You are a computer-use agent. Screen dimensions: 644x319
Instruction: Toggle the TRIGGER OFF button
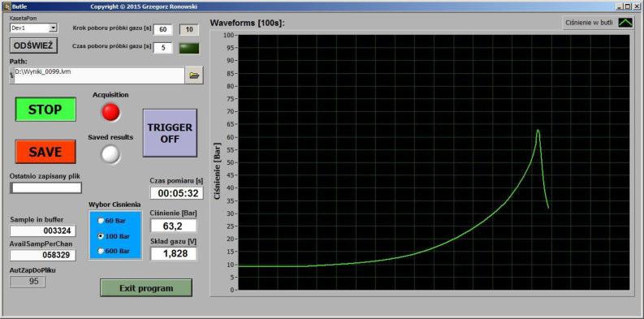click(x=170, y=133)
